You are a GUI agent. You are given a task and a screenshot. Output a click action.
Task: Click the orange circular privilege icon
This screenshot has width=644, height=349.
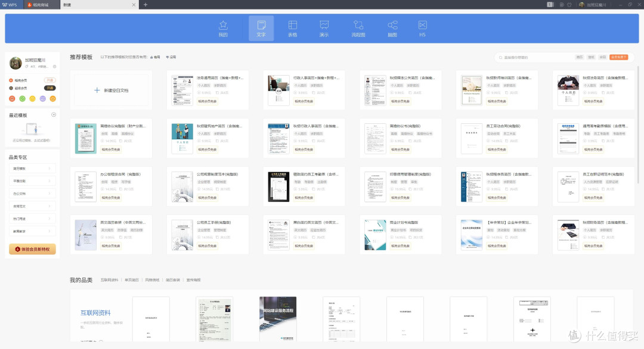[x=52, y=98]
